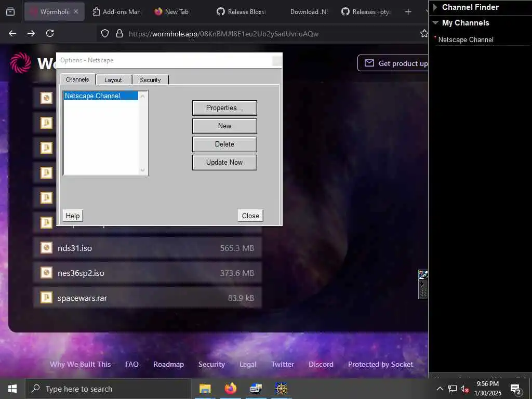The image size is (532, 399).
Task: Click the Firefox taskbar icon
Action: (x=231, y=389)
